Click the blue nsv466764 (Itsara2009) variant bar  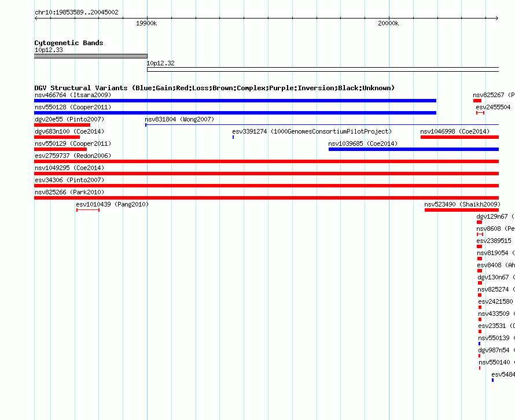click(235, 101)
